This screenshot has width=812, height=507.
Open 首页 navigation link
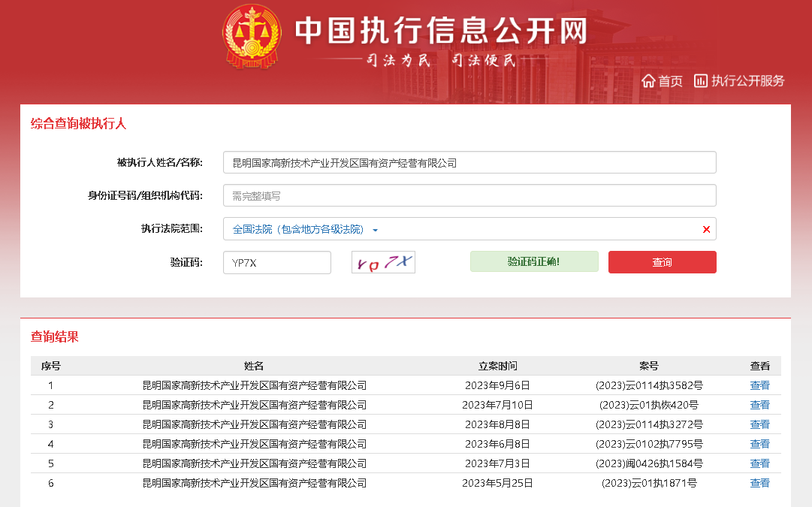point(670,81)
